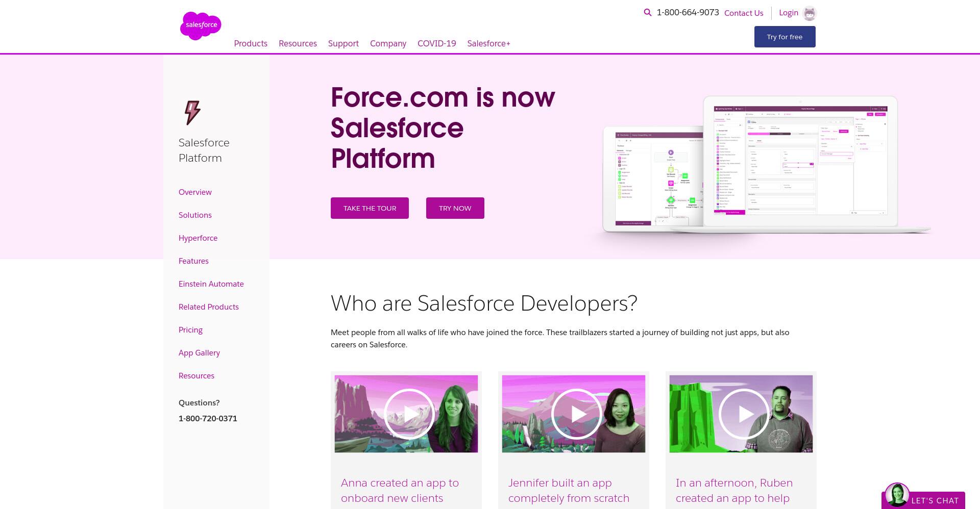980x509 pixels.
Task: Click the chat agent avatar
Action: [x=897, y=495]
